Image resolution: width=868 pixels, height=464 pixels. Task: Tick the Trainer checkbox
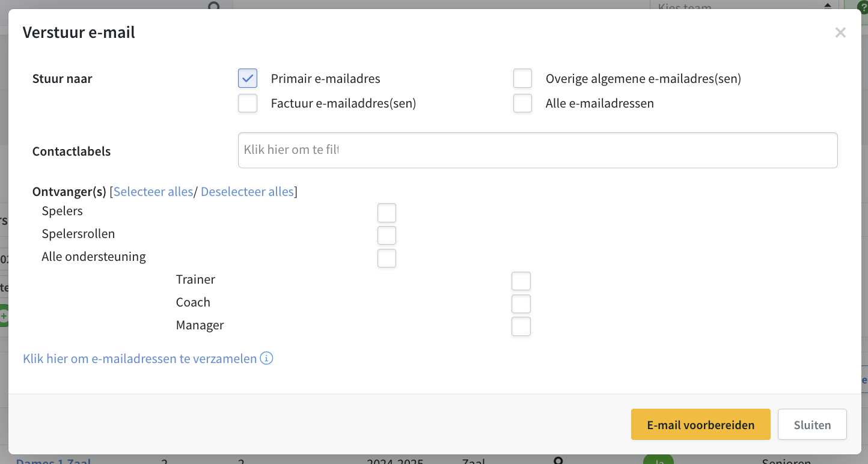521,281
